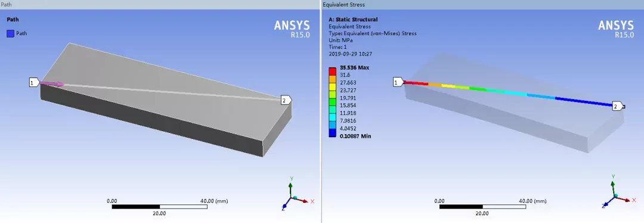Click 'Type: Equivalent (von-Mises) Stress' text

[x=373, y=33]
